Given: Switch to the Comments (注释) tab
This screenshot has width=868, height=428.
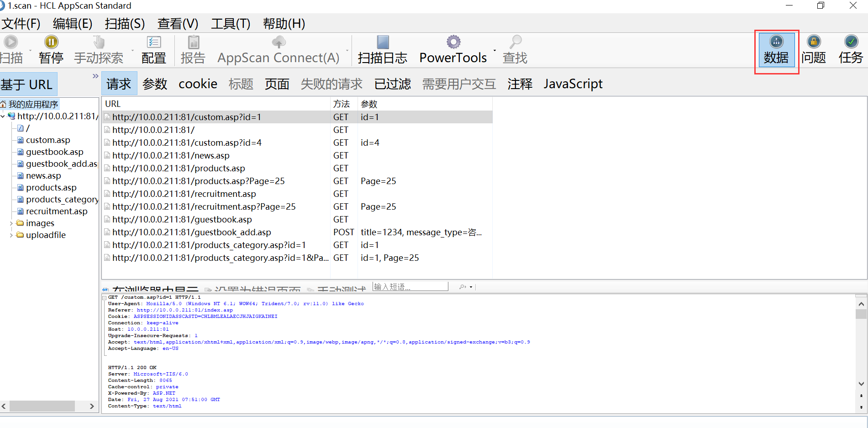Looking at the screenshot, I should point(520,84).
